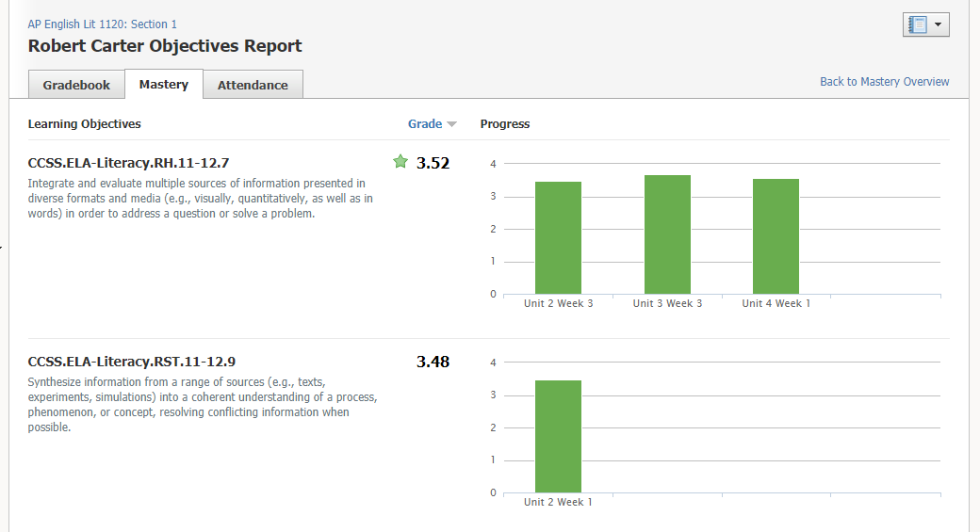Select the Mastery tab

point(164,84)
